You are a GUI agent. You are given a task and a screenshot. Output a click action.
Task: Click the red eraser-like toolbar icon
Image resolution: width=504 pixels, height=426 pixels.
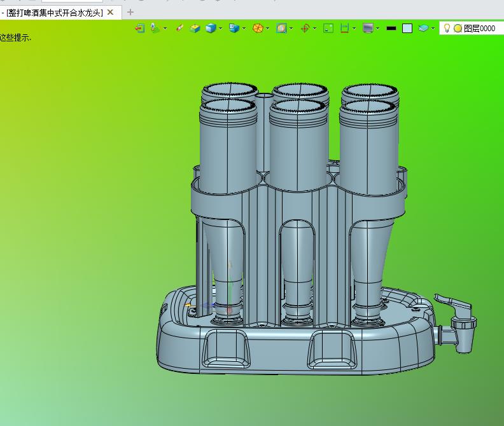[179, 28]
